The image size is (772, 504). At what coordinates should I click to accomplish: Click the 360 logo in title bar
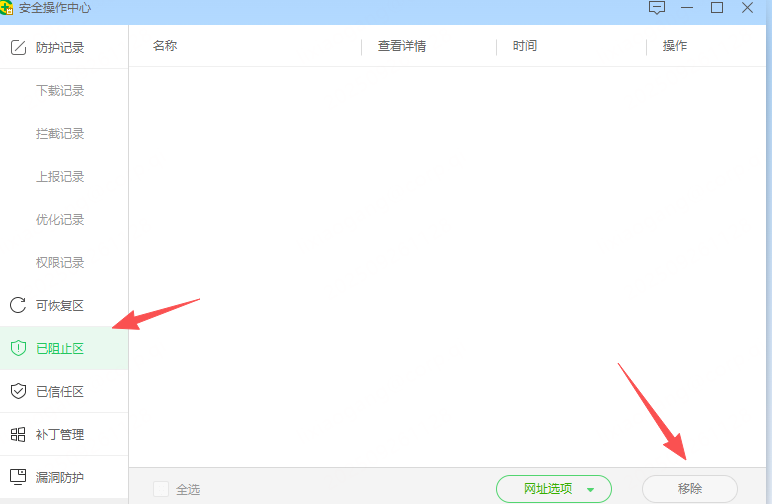6,7
